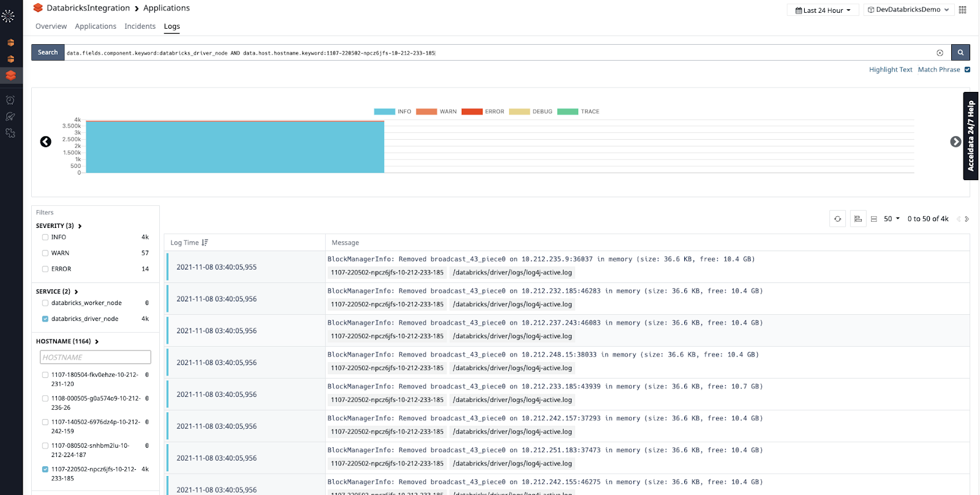The width and height of the screenshot is (980, 495).
Task: Click the Log Time column header
Action: coord(184,243)
